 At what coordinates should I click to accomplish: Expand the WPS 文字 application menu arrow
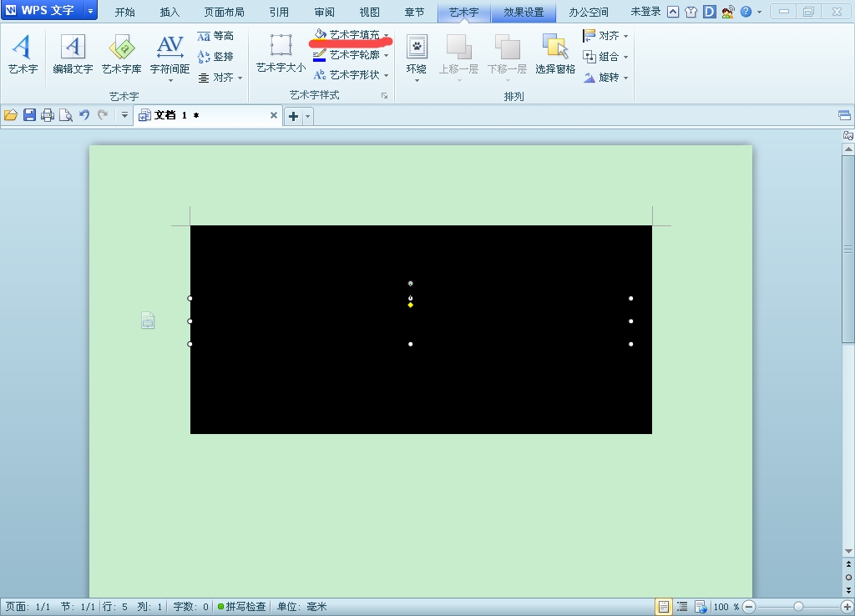[x=90, y=10]
